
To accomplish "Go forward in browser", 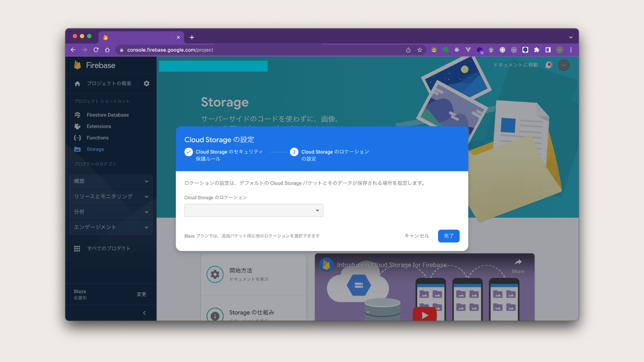I will [x=85, y=50].
